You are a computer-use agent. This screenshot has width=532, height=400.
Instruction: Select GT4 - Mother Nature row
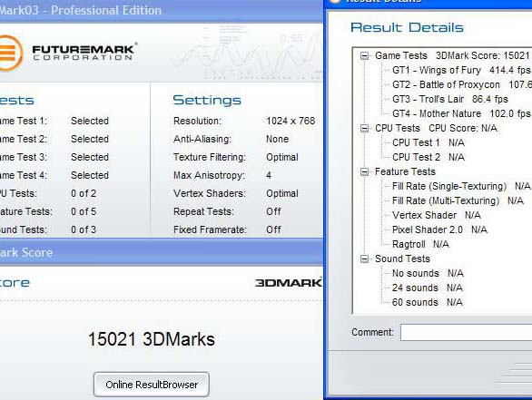coord(461,113)
